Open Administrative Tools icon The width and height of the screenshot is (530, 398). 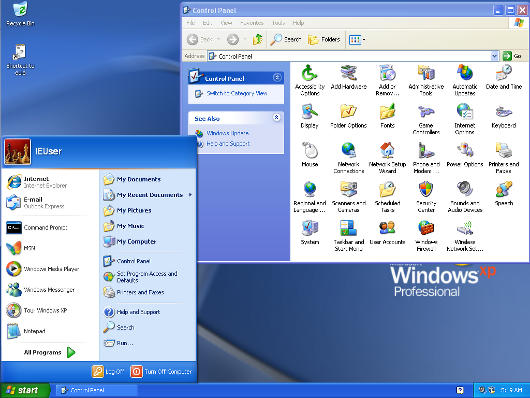pos(426,80)
